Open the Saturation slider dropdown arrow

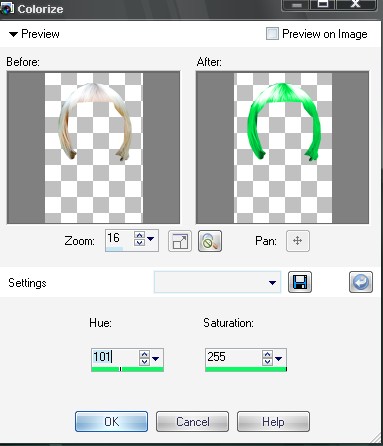tap(279, 359)
